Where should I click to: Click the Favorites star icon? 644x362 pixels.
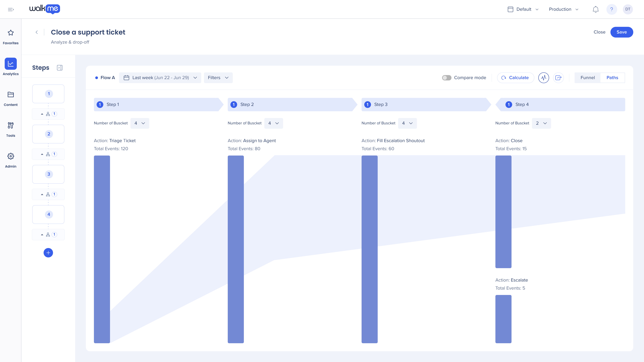pyautogui.click(x=10, y=33)
